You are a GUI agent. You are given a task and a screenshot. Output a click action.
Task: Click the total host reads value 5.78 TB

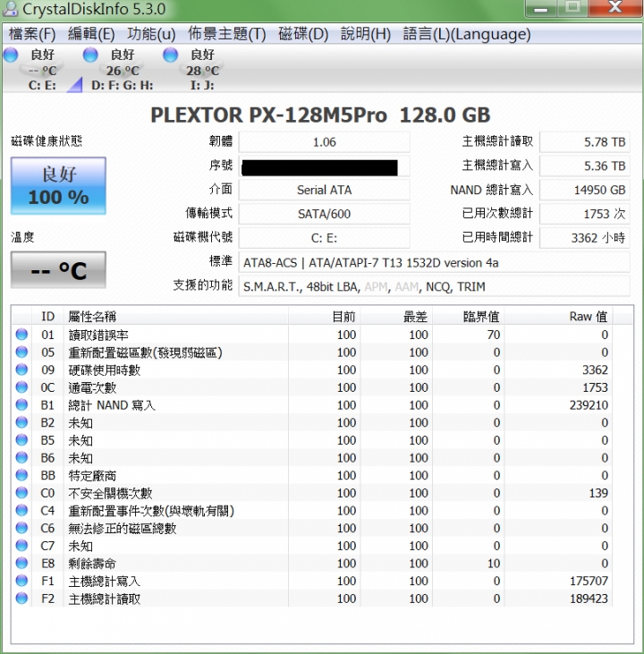584,142
